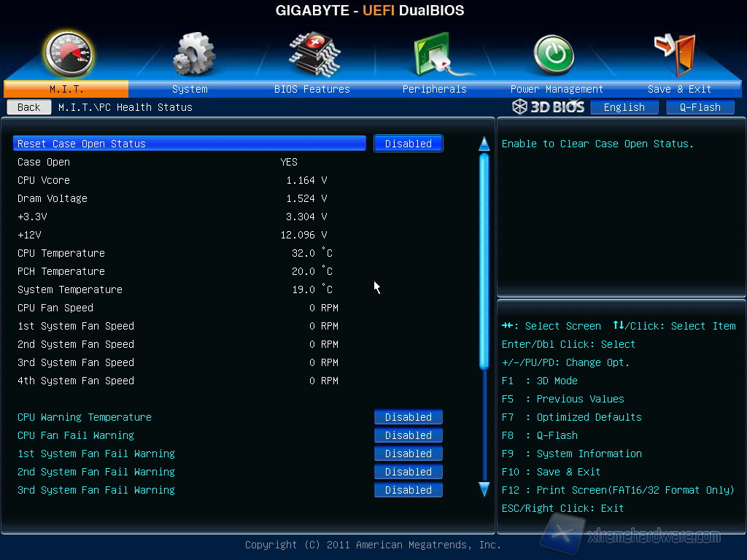Open the Peripherals circuit board icon

[435, 55]
